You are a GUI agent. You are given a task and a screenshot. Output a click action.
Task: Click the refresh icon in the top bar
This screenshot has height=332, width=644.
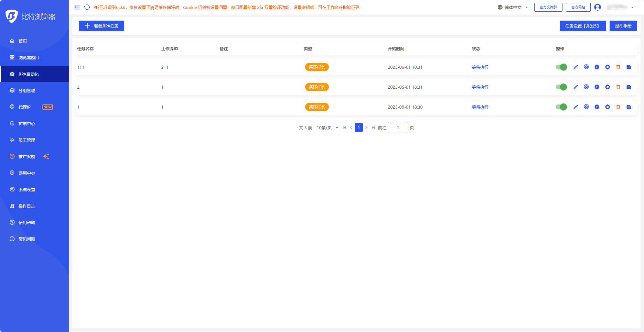(x=87, y=7)
